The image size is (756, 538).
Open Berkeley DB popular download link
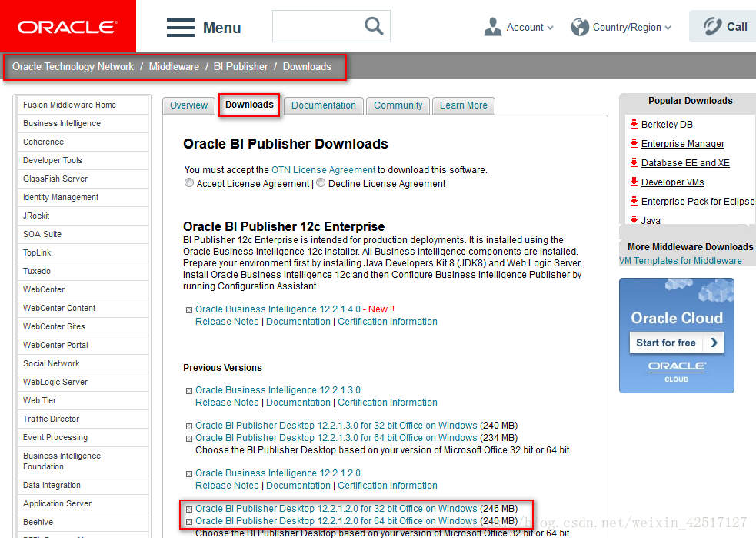click(x=667, y=125)
